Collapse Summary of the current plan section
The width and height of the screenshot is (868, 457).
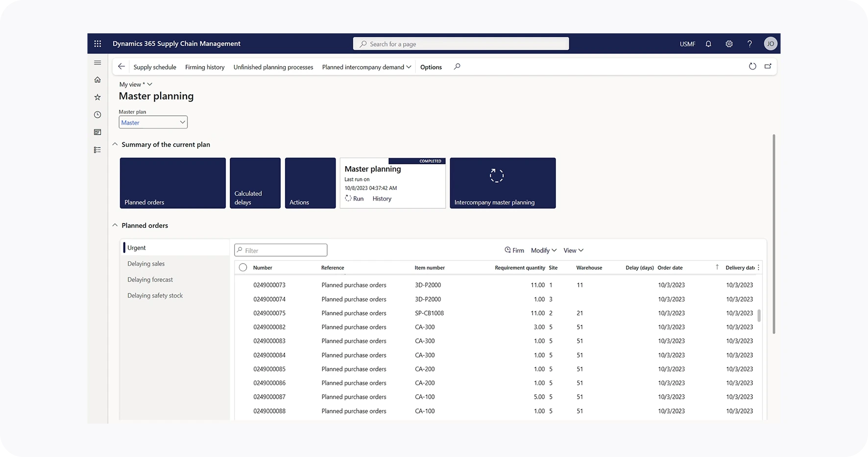pos(115,144)
